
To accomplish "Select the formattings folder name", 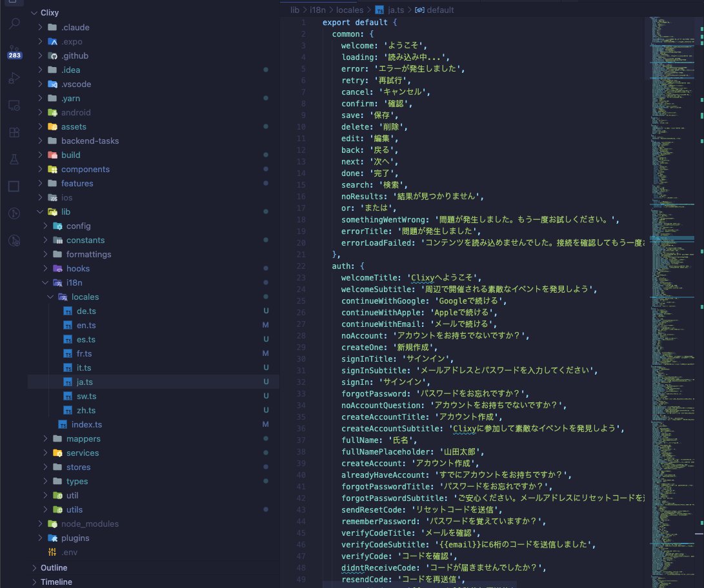I will [x=88, y=254].
